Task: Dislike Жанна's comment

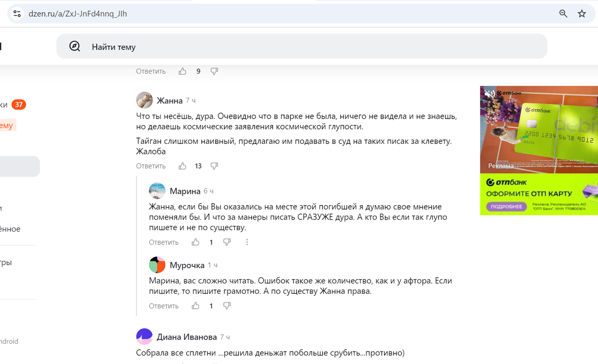Action: pyautogui.click(x=214, y=166)
